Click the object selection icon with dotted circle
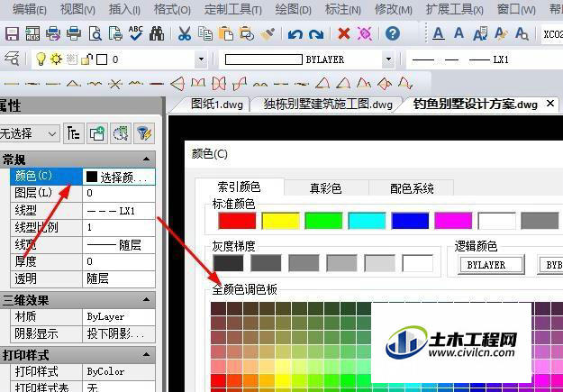The width and height of the screenshot is (563, 392). 121,133
